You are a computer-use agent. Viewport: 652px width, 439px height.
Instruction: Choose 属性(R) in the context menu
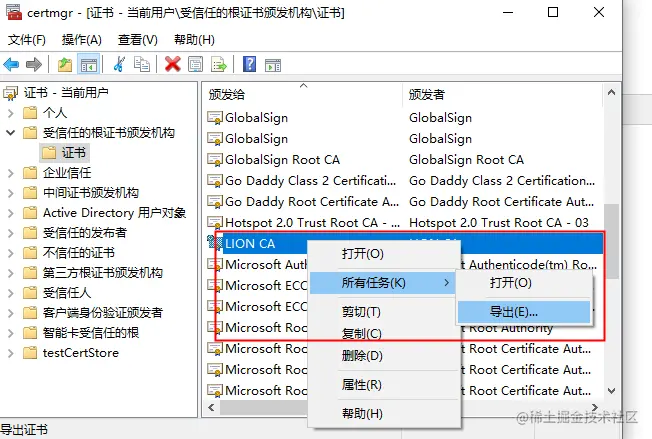pyautogui.click(x=383, y=385)
